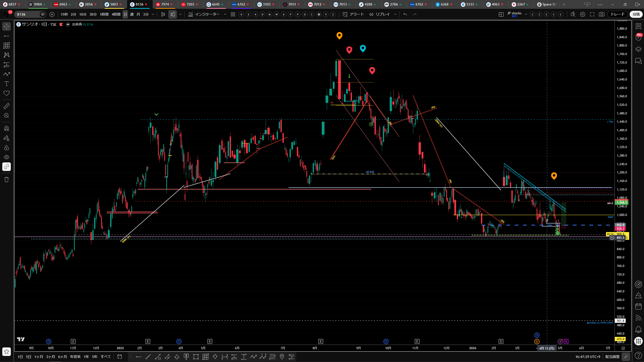Screen dimensions: 644x362
Task: Set the date range to 年初来
Action: pos(75,356)
